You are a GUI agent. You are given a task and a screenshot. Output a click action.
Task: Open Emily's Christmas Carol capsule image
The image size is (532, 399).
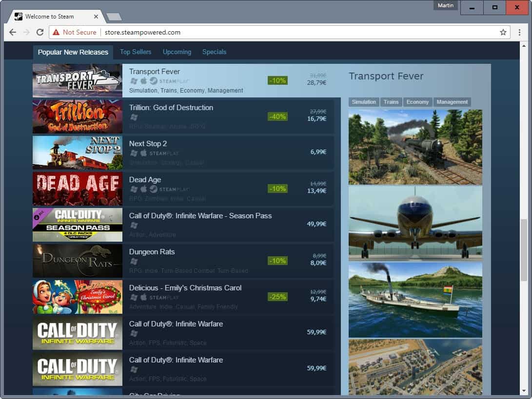(78, 297)
